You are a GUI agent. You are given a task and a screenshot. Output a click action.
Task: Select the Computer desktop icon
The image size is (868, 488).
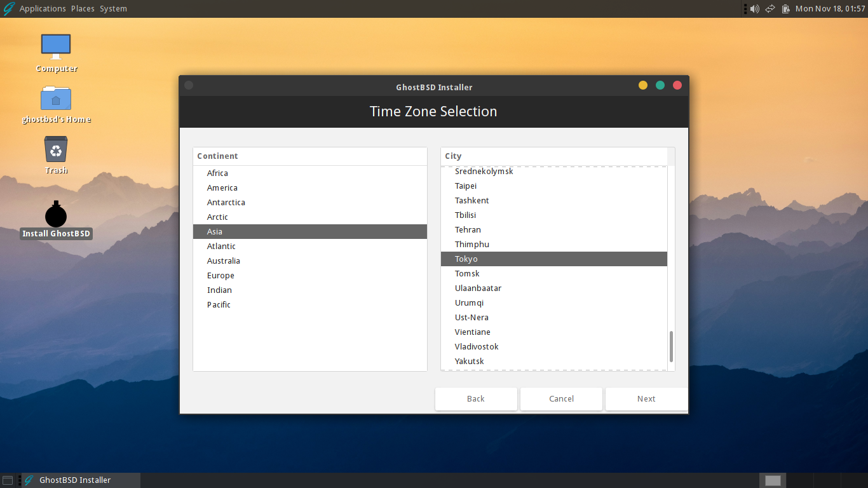click(56, 53)
